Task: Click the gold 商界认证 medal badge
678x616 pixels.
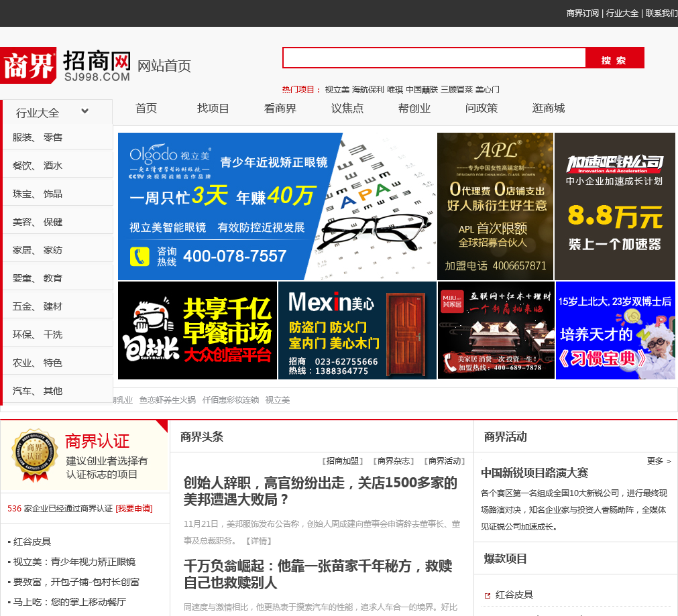Action: pyautogui.click(x=35, y=456)
